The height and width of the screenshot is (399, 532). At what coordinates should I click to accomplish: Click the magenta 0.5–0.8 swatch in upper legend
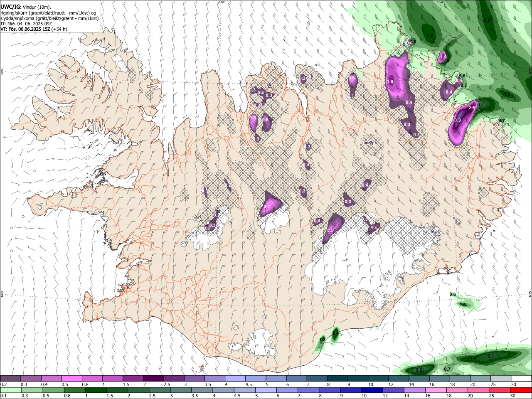[x=72, y=378]
